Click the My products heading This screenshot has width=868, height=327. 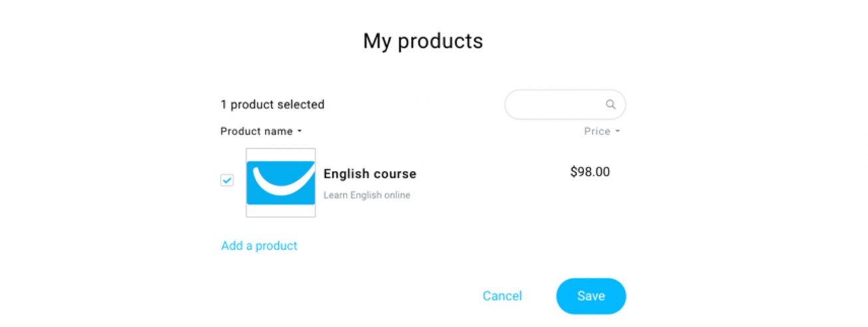423,41
